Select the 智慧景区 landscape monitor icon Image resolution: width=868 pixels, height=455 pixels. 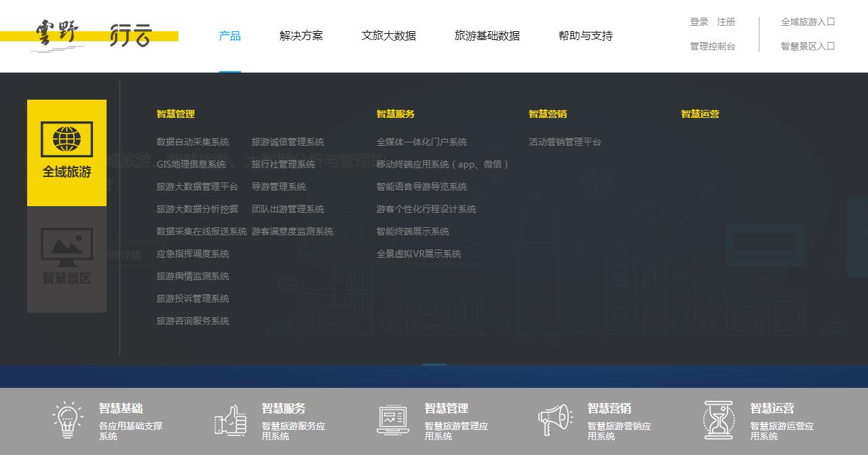(67, 248)
